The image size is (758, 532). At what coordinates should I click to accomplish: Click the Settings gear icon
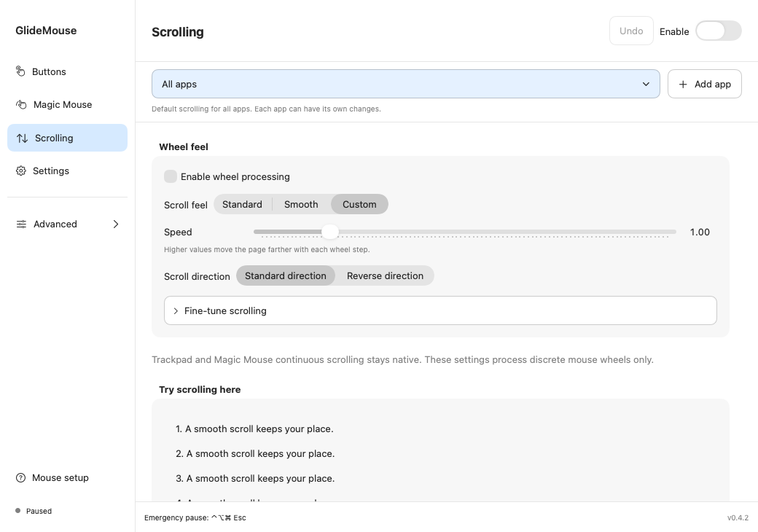tap(21, 171)
